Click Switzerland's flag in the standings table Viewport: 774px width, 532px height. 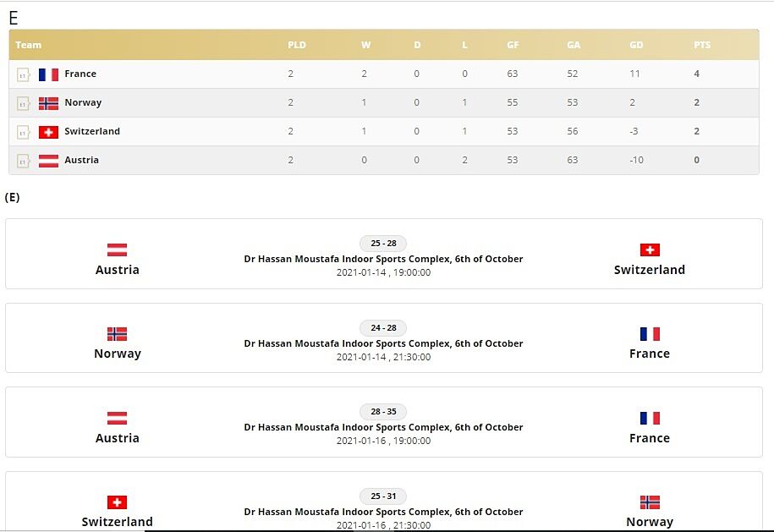tap(48, 132)
